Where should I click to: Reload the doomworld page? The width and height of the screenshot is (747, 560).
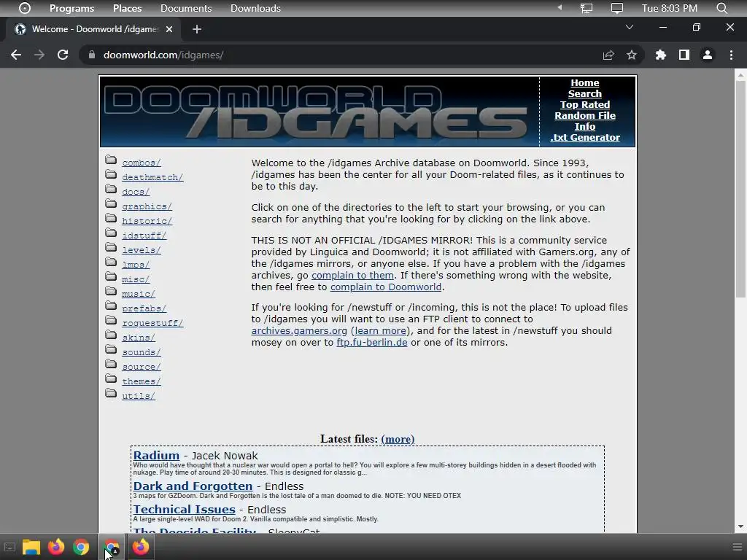(63, 55)
